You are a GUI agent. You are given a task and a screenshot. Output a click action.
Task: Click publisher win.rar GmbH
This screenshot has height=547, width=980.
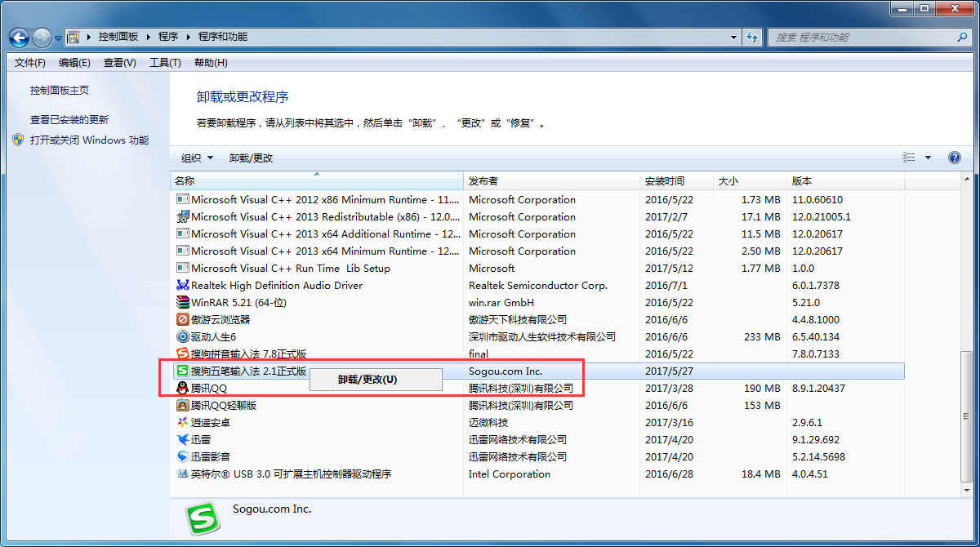pyautogui.click(x=501, y=302)
